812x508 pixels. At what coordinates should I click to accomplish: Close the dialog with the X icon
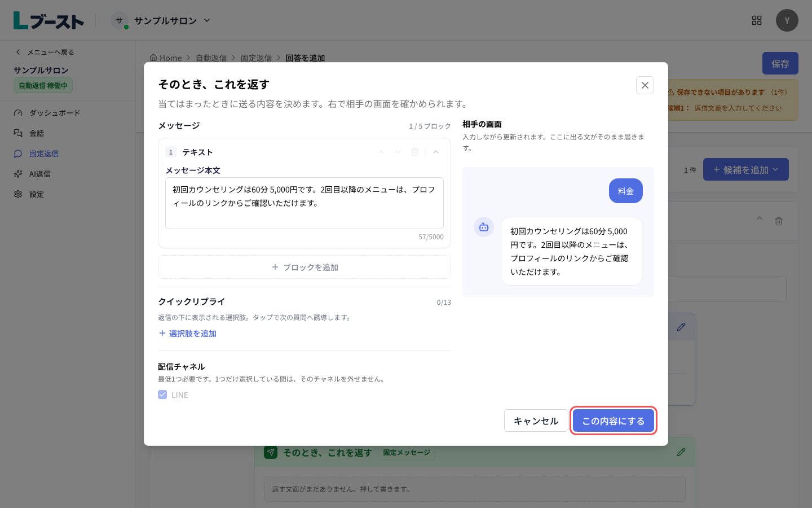(645, 85)
